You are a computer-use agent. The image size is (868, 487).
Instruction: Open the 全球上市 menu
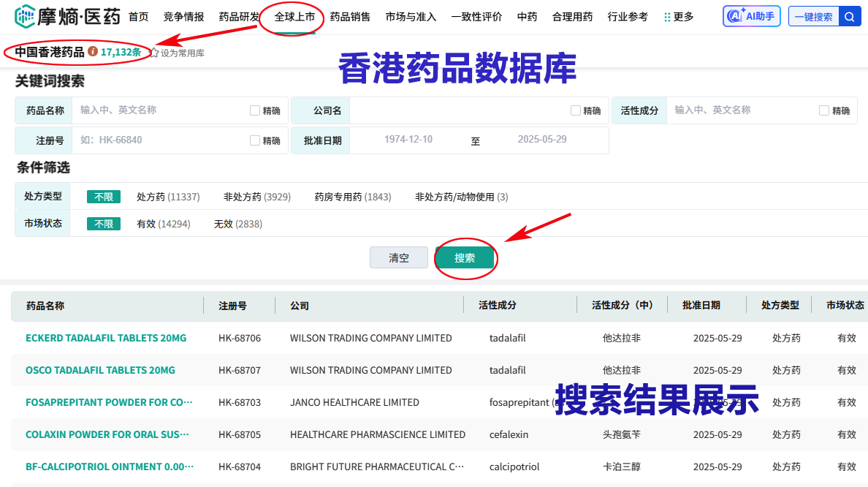(x=294, y=17)
